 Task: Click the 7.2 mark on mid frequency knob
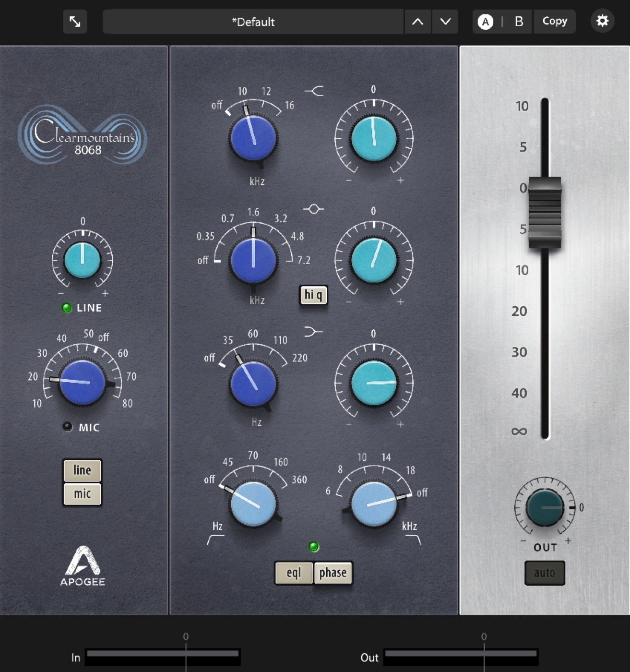click(304, 260)
